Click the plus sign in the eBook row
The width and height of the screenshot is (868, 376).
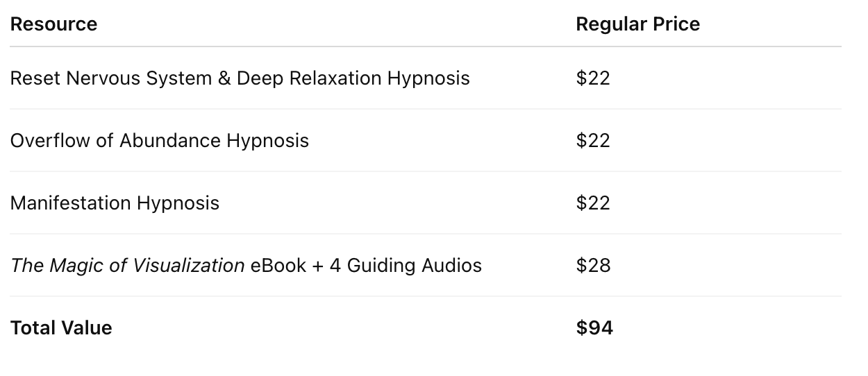point(317,266)
